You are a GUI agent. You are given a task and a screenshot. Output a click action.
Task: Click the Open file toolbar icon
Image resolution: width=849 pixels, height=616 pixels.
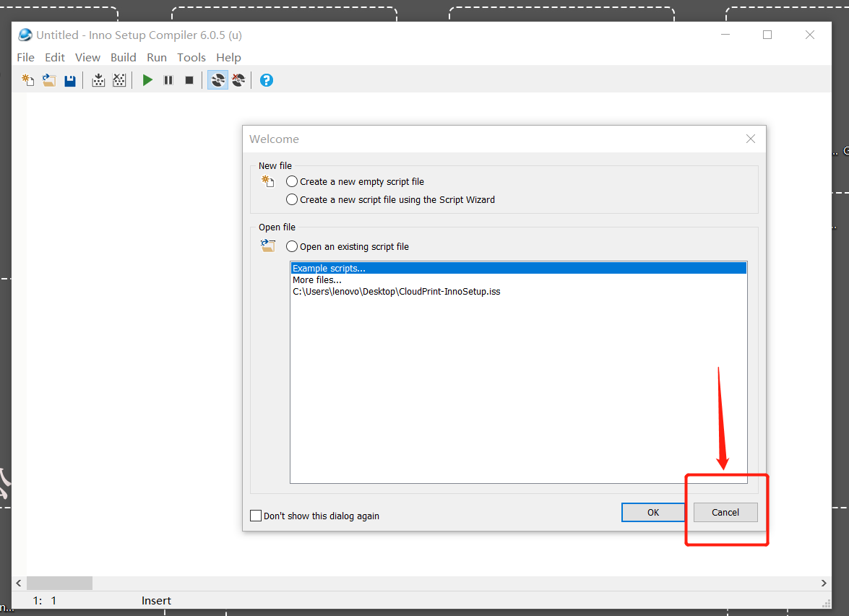[x=48, y=81]
